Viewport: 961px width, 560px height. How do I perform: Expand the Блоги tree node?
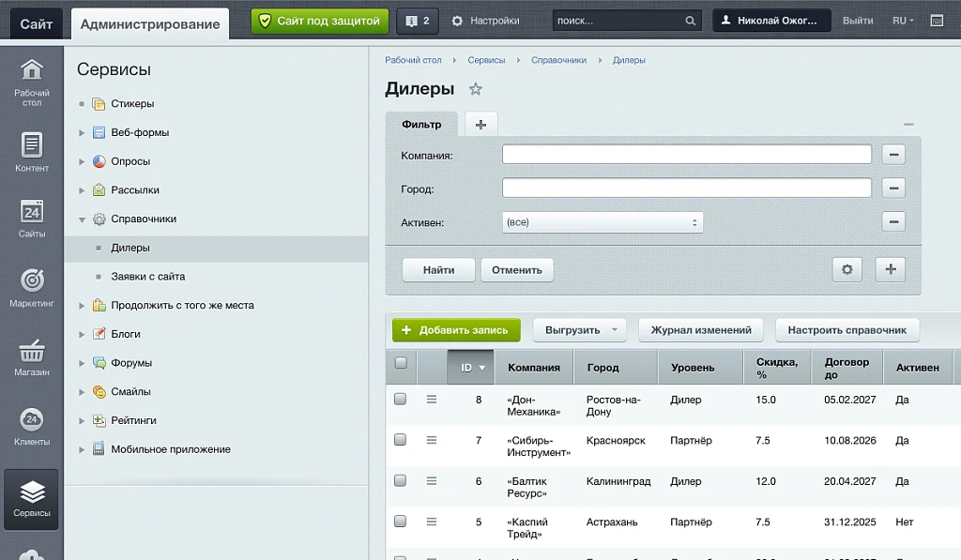[82, 334]
